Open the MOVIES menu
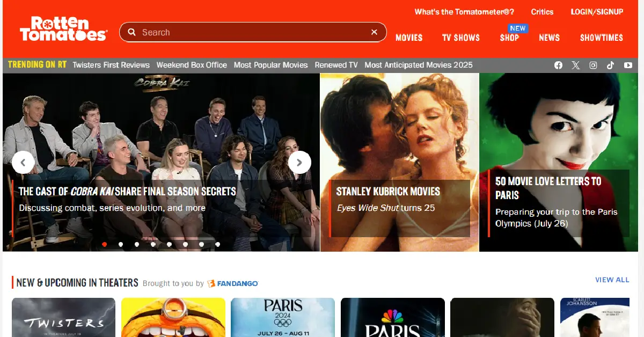Viewport: 644px width, 337px height. tap(409, 38)
